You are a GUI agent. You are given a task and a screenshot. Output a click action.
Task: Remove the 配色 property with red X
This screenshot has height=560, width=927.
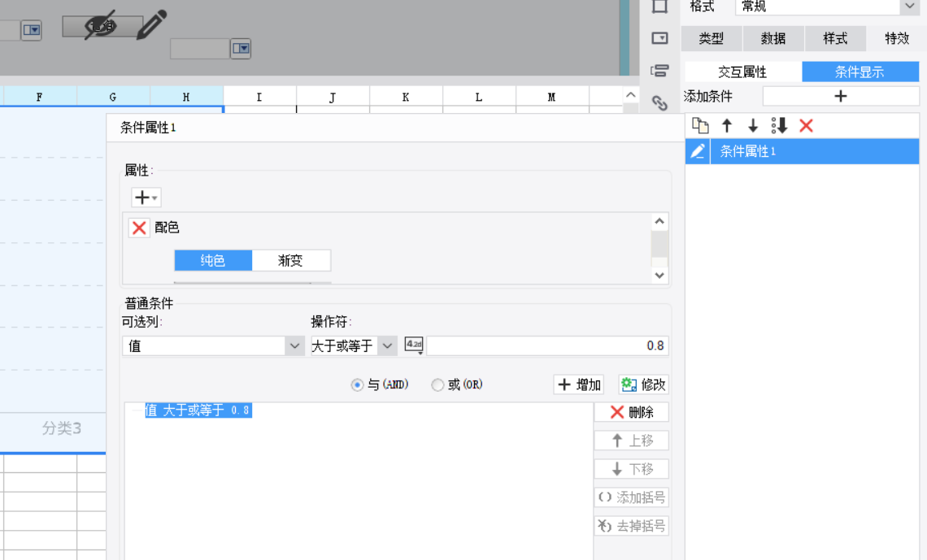tap(139, 228)
